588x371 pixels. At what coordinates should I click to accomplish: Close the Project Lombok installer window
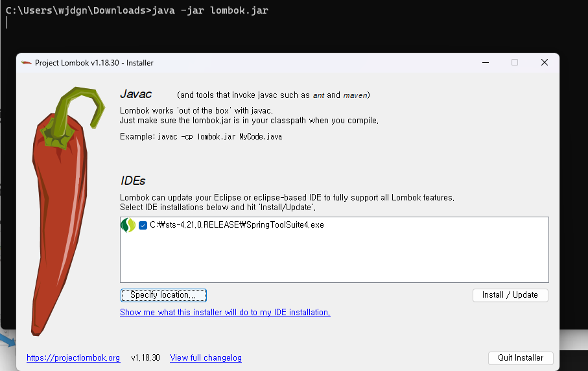pyautogui.click(x=545, y=63)
